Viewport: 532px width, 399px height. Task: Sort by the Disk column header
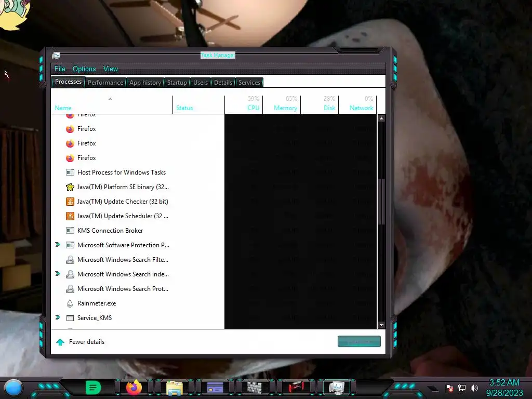coord(320,104)
